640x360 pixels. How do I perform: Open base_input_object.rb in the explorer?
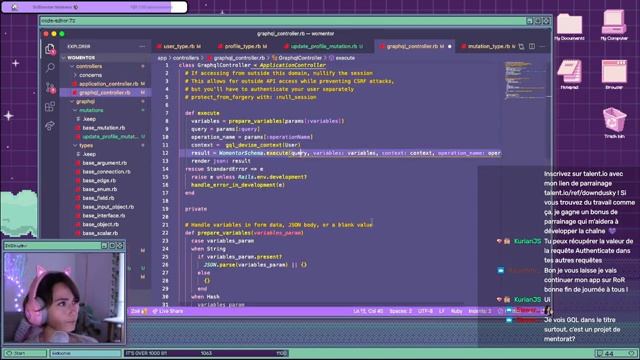pos(108,207)
